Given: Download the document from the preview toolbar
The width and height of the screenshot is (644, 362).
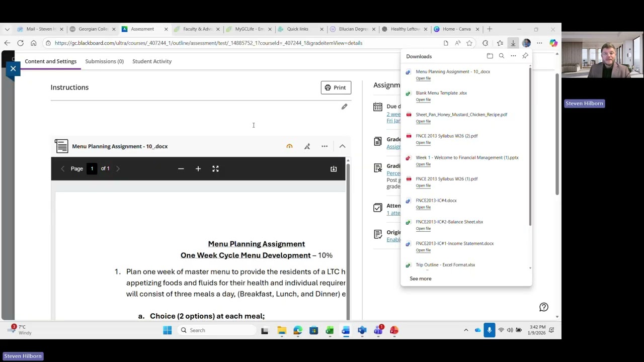Looking at the screenshot, I should coord(334,169).
